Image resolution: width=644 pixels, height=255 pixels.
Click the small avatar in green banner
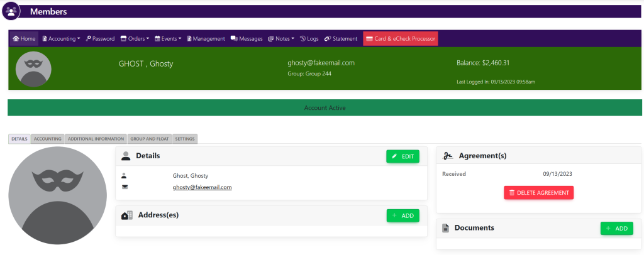(x=33, y=69)
